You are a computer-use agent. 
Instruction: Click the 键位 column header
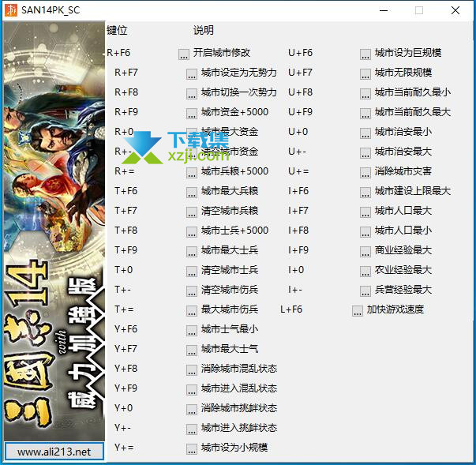click(117, 30)
